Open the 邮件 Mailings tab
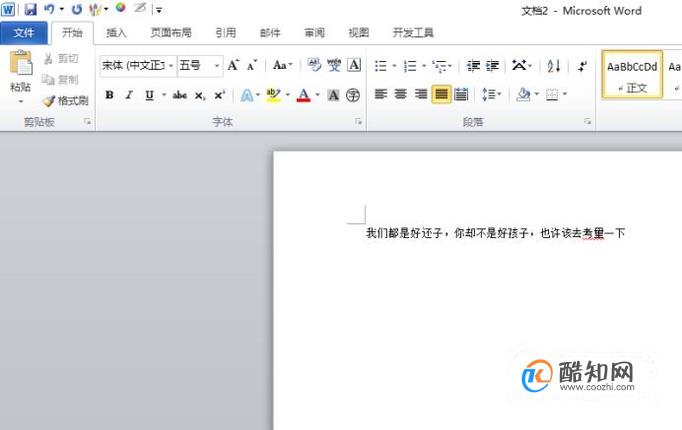This screenshot has height=430, width=682. (270, 33)
